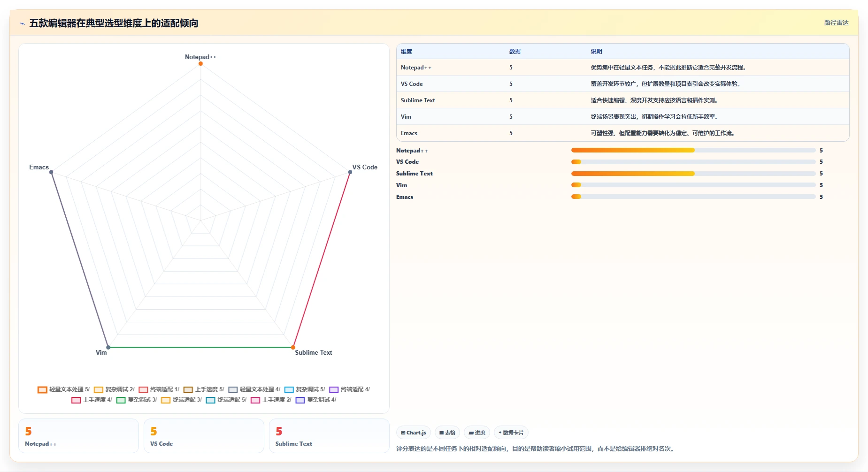Image resolution: width=868 pixels, height=472 pixels.
Task: Click the Notepad++ progress bar
Action: coord(693,150)
